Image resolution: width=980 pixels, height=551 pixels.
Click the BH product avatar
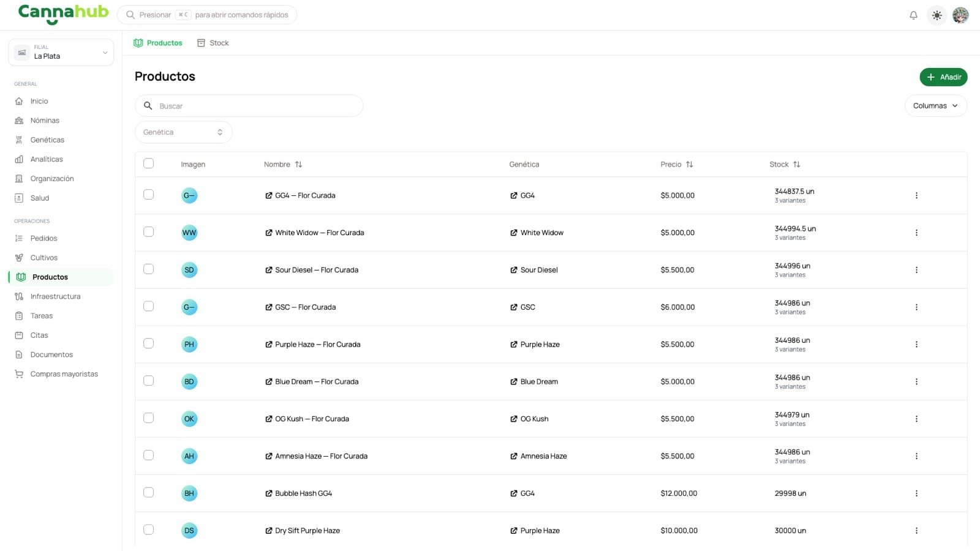click(x=189, y=493)
